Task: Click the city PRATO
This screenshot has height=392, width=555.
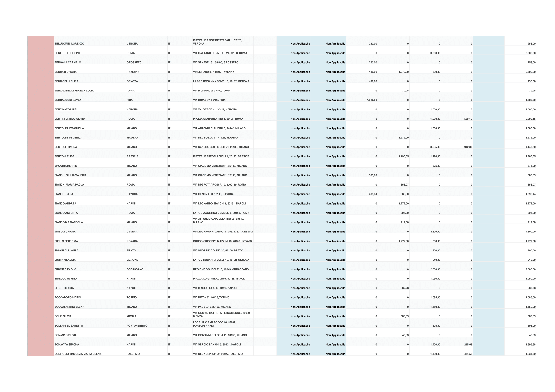Action: click(x=131, y=251)
